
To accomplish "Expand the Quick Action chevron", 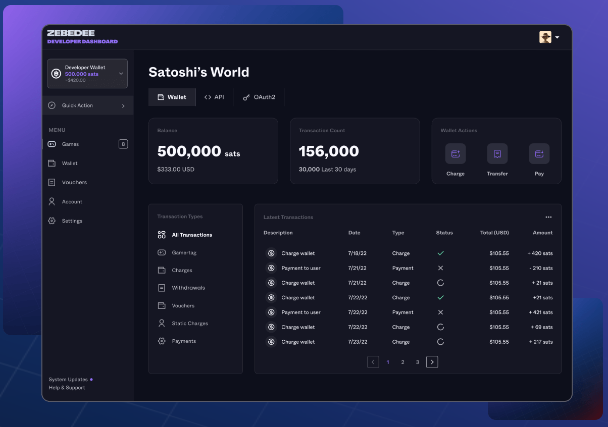I will point(123,105).
